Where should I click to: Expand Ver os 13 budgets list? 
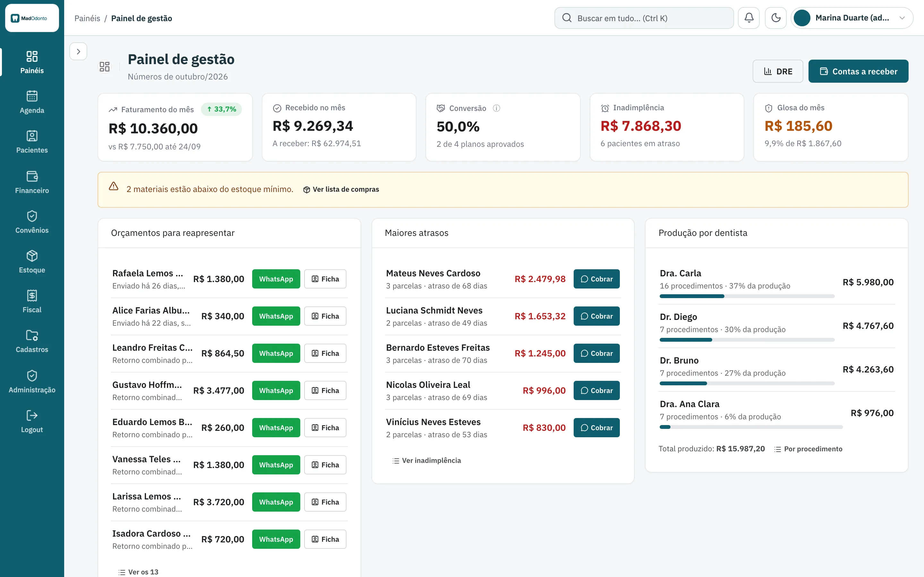(138, 572)
